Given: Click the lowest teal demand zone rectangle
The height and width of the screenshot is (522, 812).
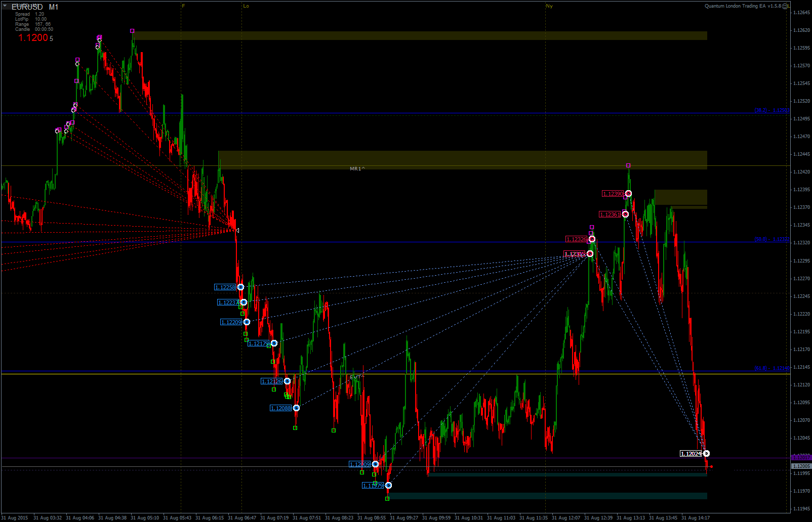Looking at the screenshot, I should [548, 496].
